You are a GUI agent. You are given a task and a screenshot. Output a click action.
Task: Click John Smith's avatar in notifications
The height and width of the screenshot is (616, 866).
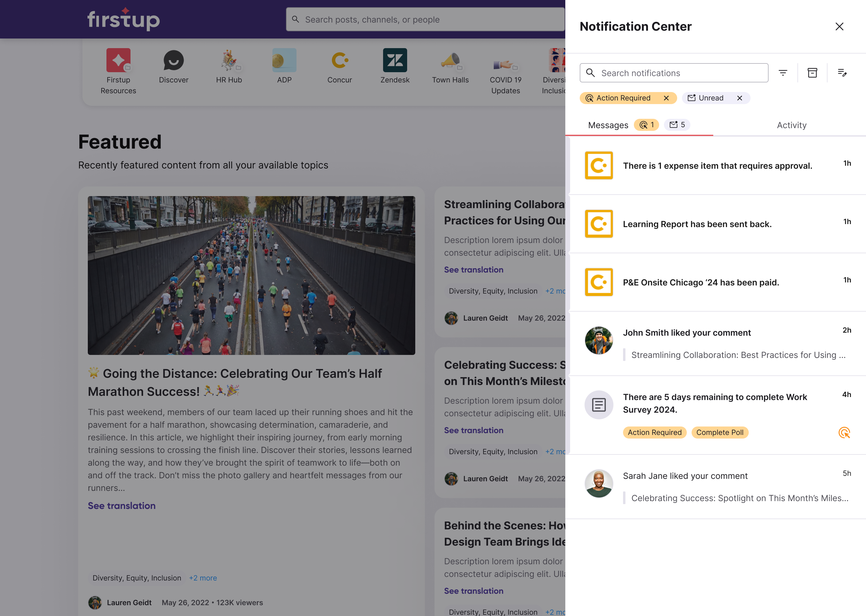[x=599, y=340]
